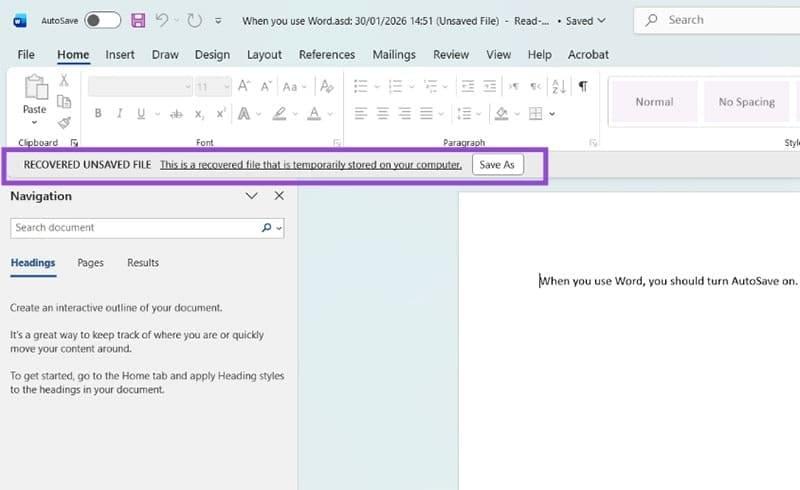Show paragraph marks with pilcrow icon
The image size is (800, 490).
[583, 87]
